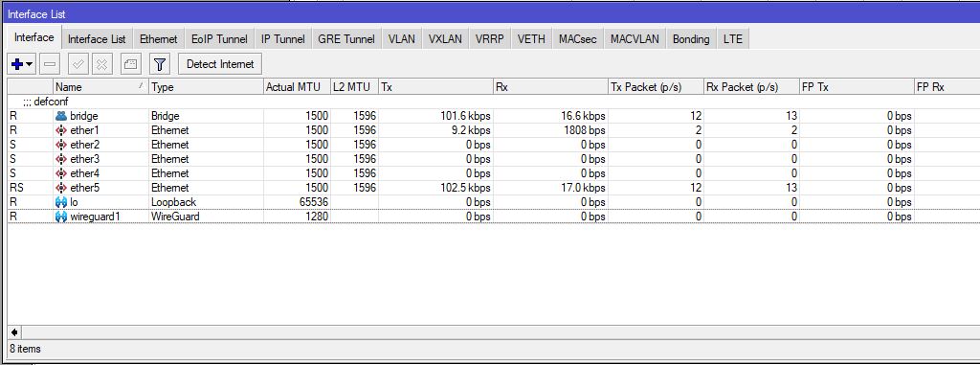Image resolution: width=980 pixels, height=365 pixels.
Task: Click the wireguard1 interface icon
Action: pos(60,217)
